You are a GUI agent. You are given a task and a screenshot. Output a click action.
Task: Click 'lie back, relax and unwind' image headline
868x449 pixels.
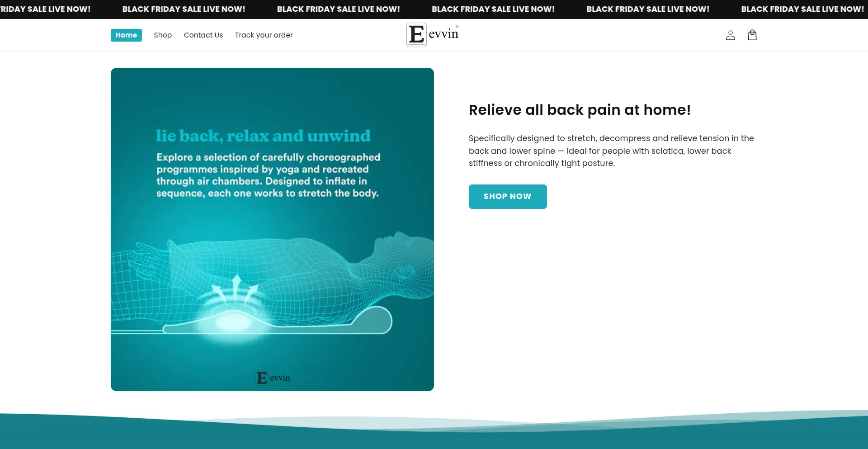tap(263, 136)
